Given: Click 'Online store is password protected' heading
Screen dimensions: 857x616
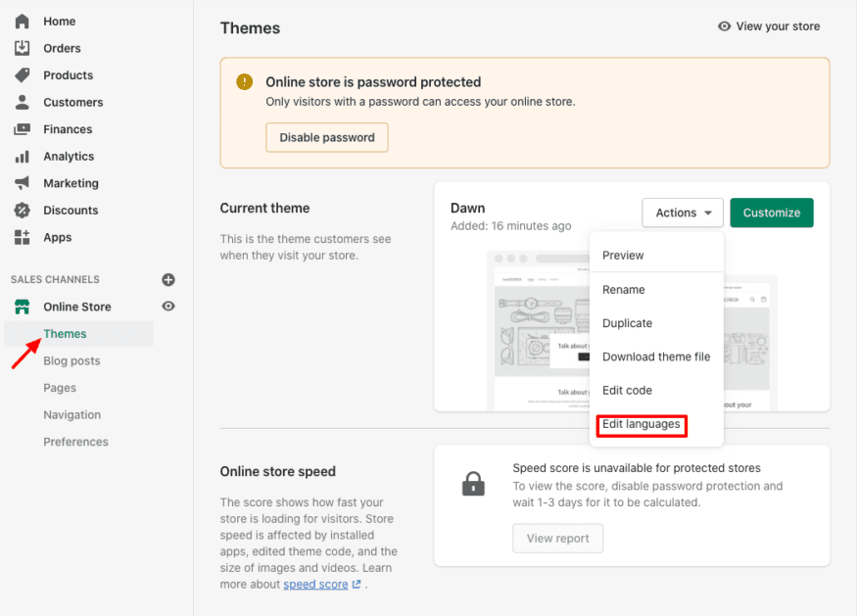Looking at the screenshot, I should (x=373, y=82).
